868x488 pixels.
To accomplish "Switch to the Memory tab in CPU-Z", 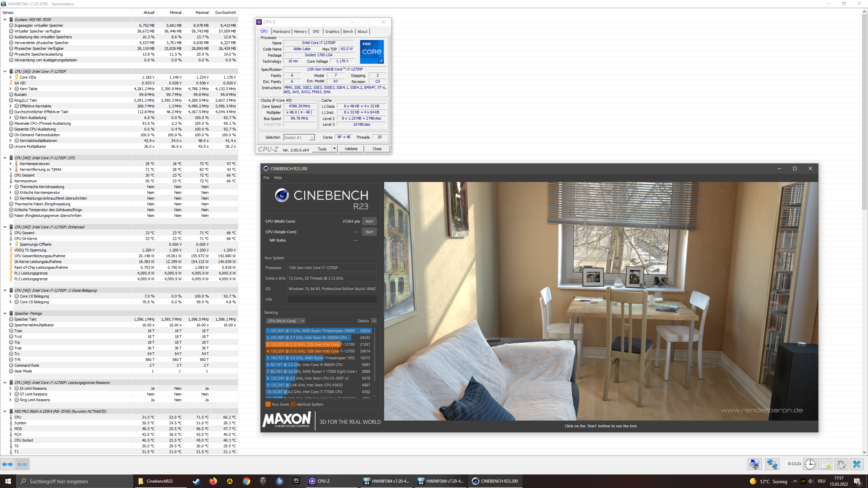I will click(300, 32).
